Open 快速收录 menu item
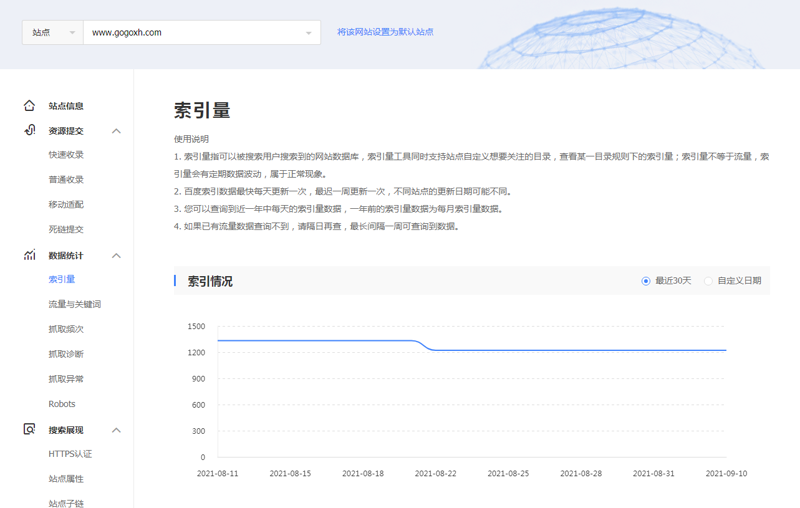 tap(66, 155)
